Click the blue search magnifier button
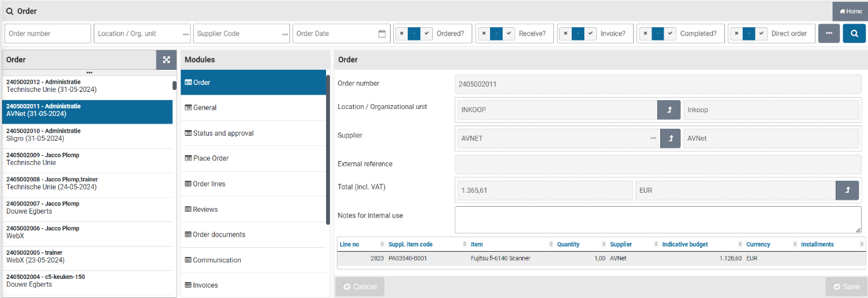868x298 pixels. pos(854,34)
